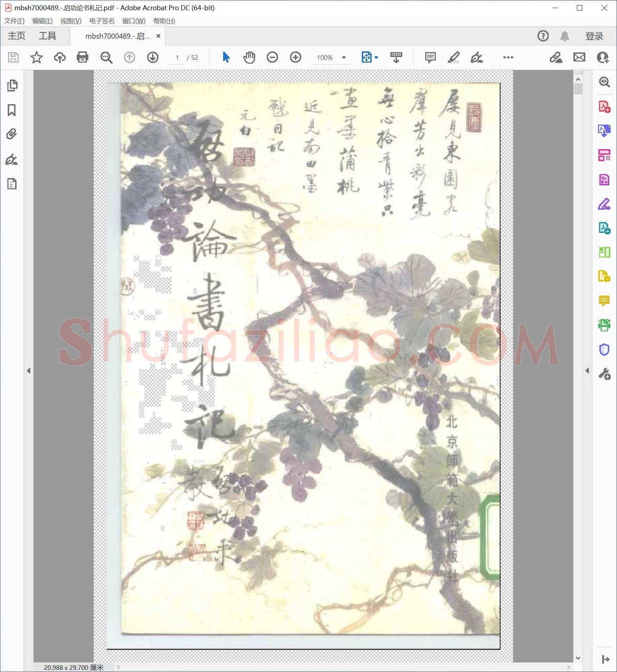The width and height of the screenshot is (617, 672).
Task: Zoom out with the minus button
Action: [272, 57]
